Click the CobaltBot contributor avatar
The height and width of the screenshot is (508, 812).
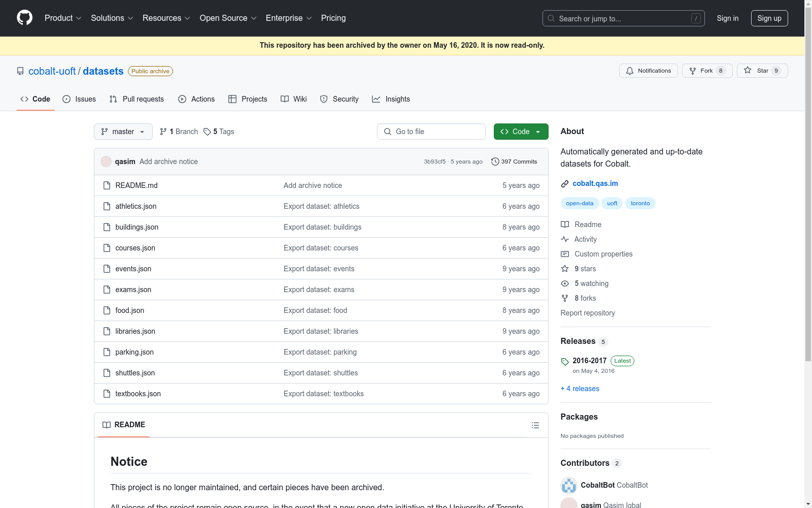tap(569, 485)
